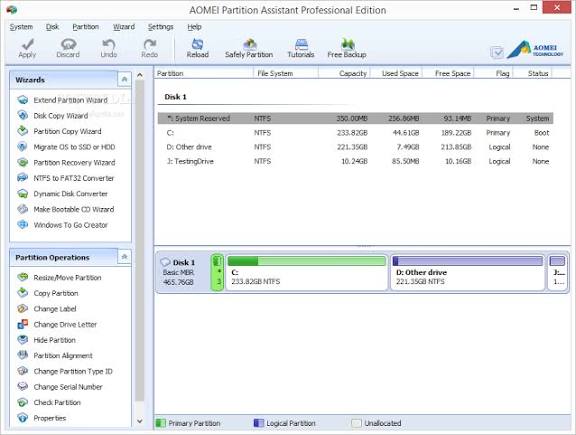Open partition Properties icon

tap(23, 418)
